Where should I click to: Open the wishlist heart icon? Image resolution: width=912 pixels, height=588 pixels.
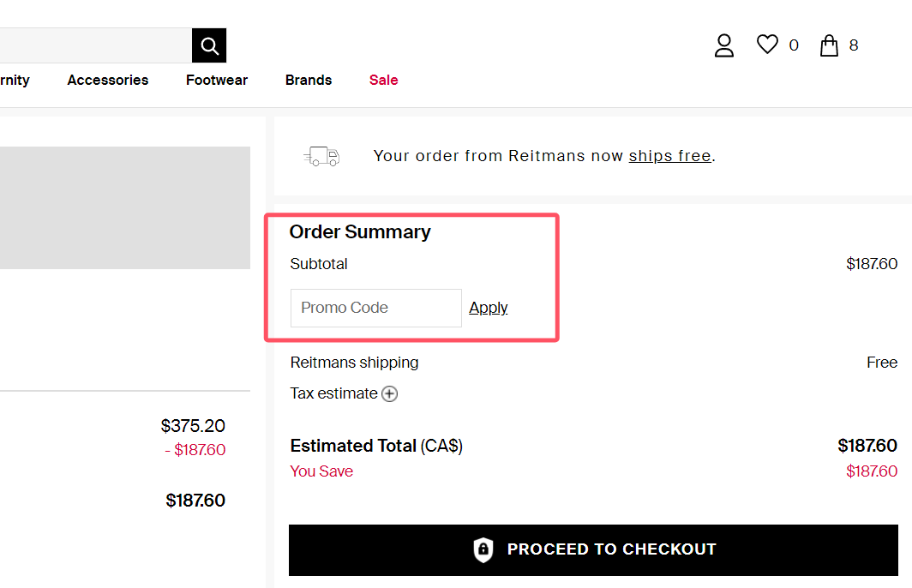pos(767,45)
